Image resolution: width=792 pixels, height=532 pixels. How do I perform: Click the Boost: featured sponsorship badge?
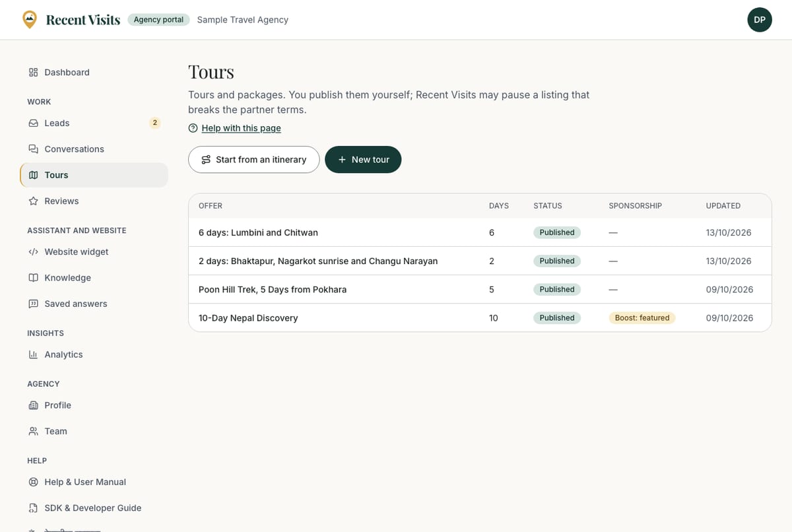coord(642,317)
